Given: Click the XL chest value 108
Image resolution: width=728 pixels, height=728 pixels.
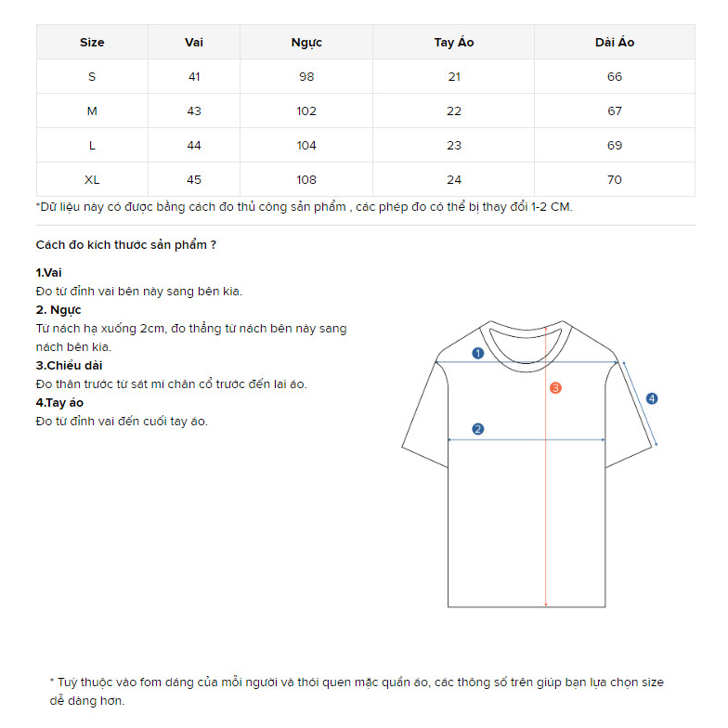Looking at the screenshot, I should (x=306, y=179).
